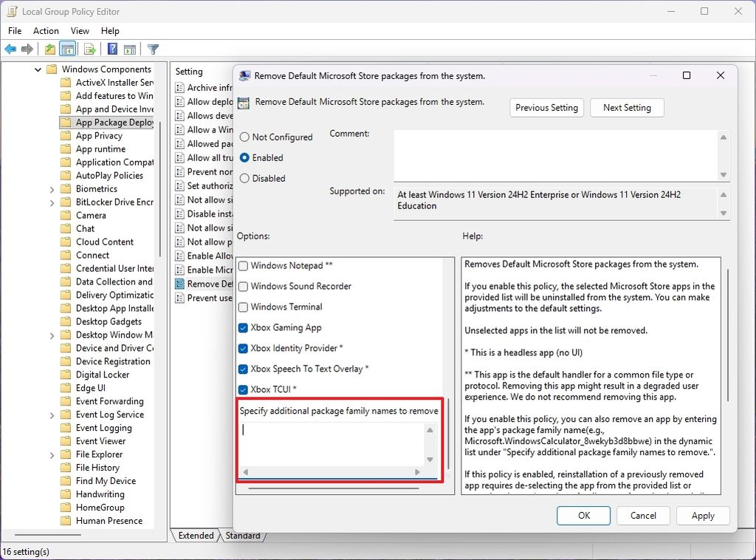Switch to the Extended tab
This screenshot has height=560, width=756.
pos(196,536)
